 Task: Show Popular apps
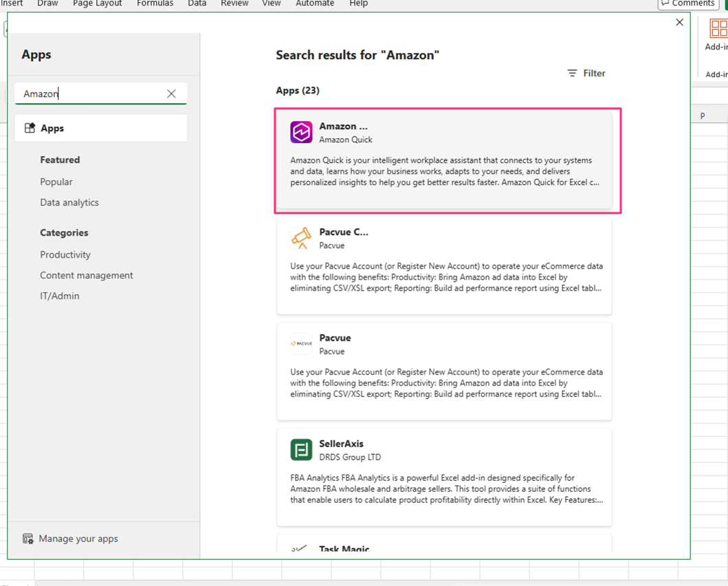point(56,182)
